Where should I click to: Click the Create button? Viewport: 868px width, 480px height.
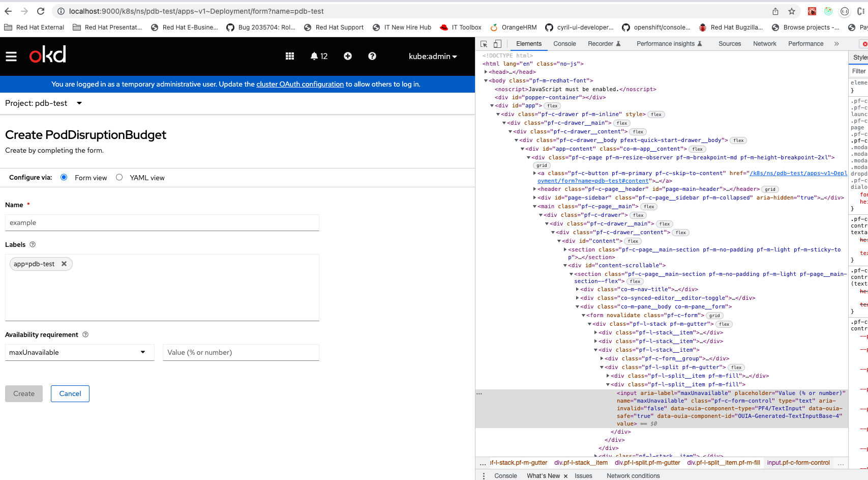tap(24, 393)
